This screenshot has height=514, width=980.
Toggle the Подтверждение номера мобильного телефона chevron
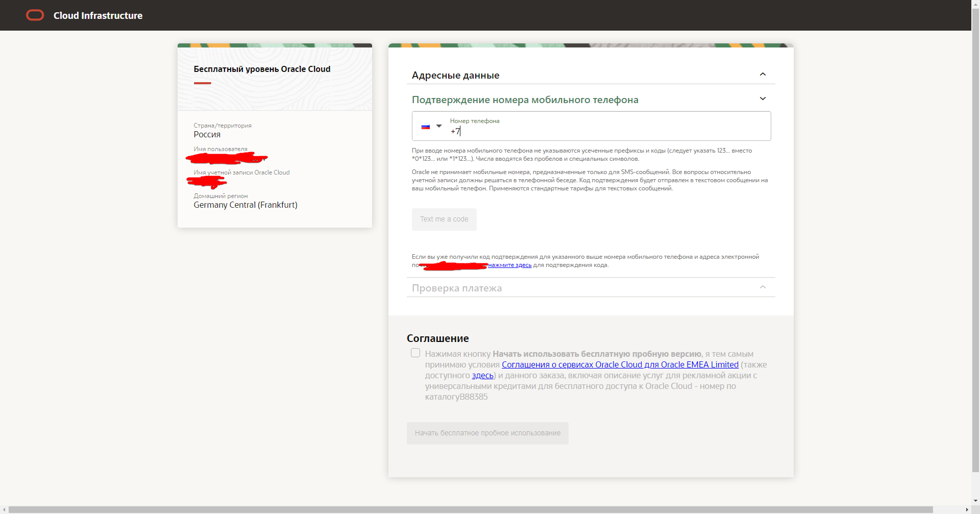coord(763,99)
